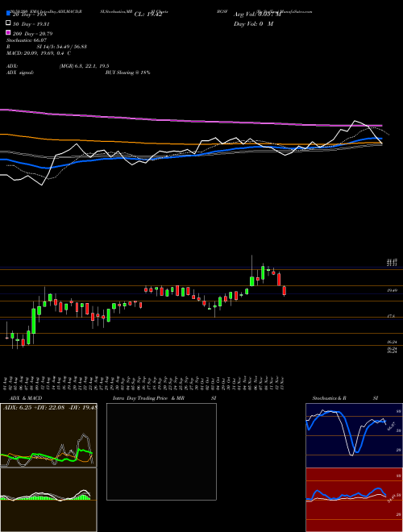Click the 'Intra Day Trading Price & MR' title
Viewport: 403px width, 532px height.
coord(148,398)
